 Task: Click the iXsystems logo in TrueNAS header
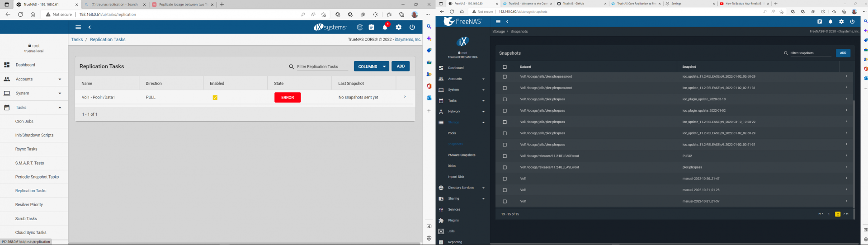pyautogui.click(x=330, y=27)
